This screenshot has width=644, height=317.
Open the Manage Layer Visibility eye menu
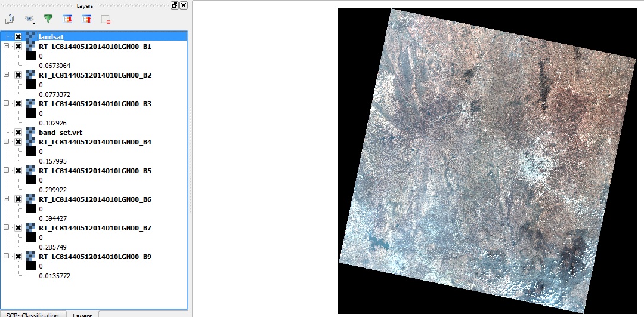point(29,19)
